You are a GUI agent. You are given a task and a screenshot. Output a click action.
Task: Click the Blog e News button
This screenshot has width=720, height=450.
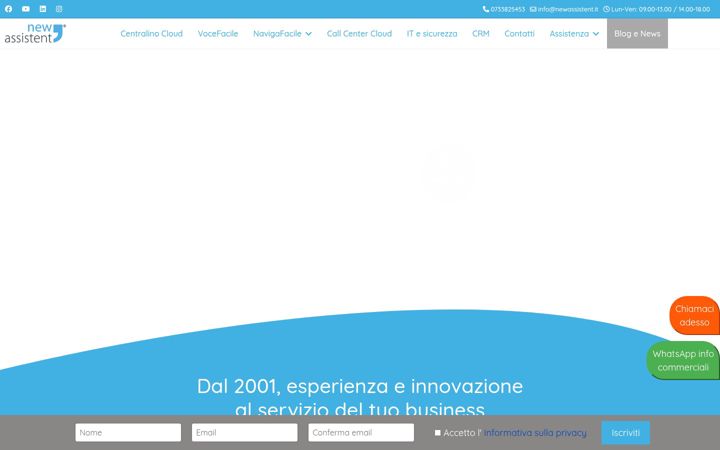[x=637, y=34]
